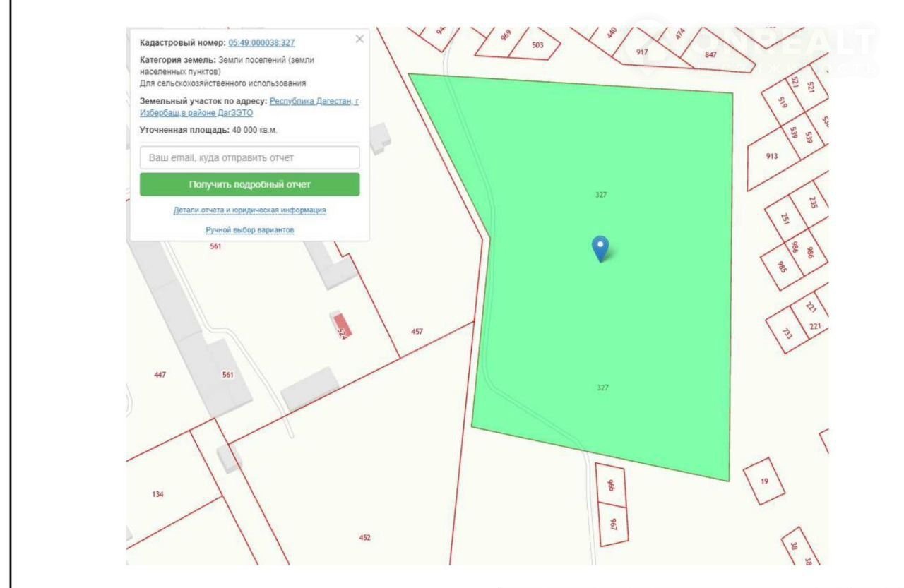The height and width of the screenshot is (588, 904).
Task: Pick parcel 134 on the map
Action: pos(157,494)
